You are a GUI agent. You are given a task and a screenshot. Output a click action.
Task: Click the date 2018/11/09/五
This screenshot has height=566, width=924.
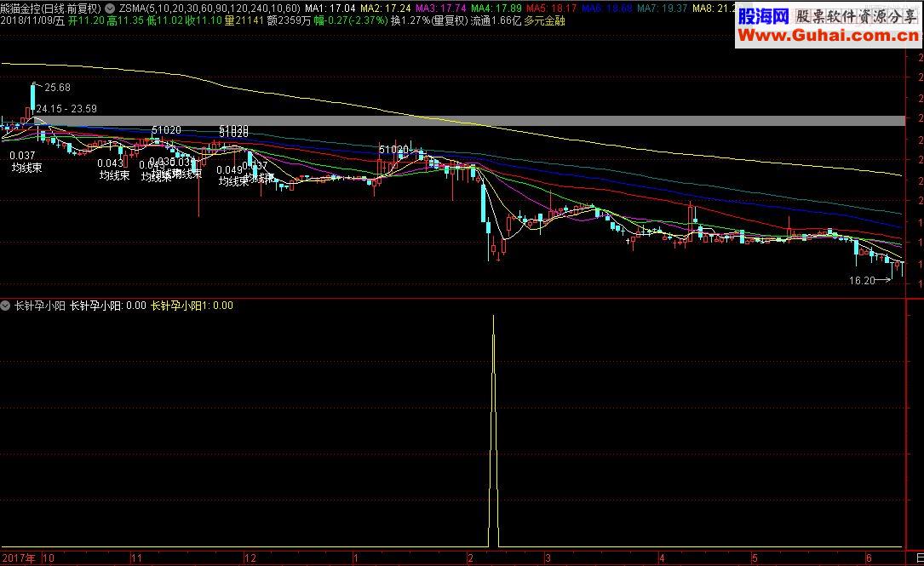pos(32,20)
